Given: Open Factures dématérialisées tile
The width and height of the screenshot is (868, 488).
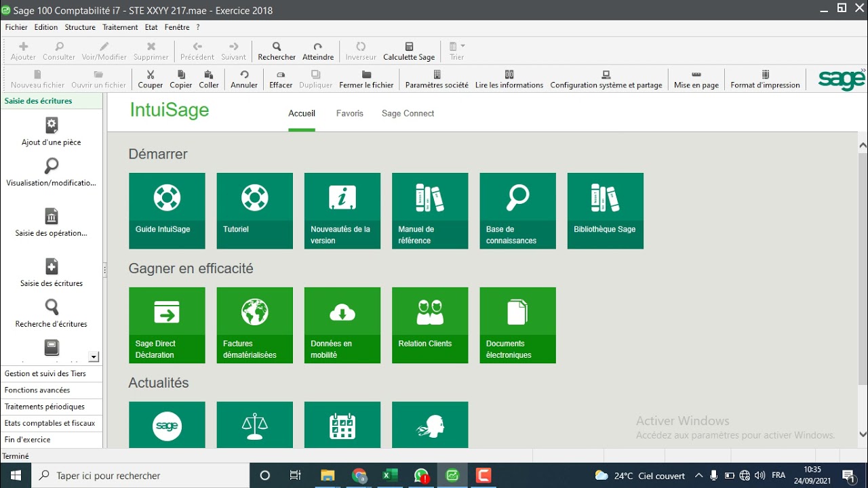Looking at the screenshot, I should pos(255,325).
